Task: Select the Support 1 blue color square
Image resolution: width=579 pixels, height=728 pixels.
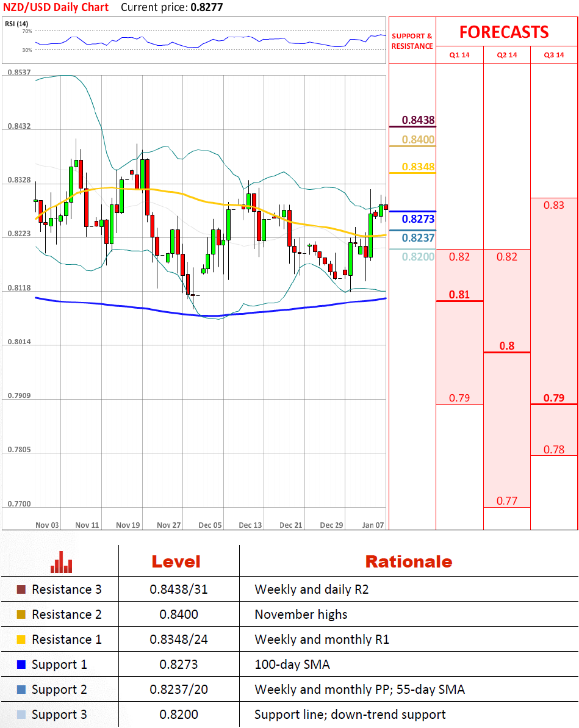Action: click(21, 665)
